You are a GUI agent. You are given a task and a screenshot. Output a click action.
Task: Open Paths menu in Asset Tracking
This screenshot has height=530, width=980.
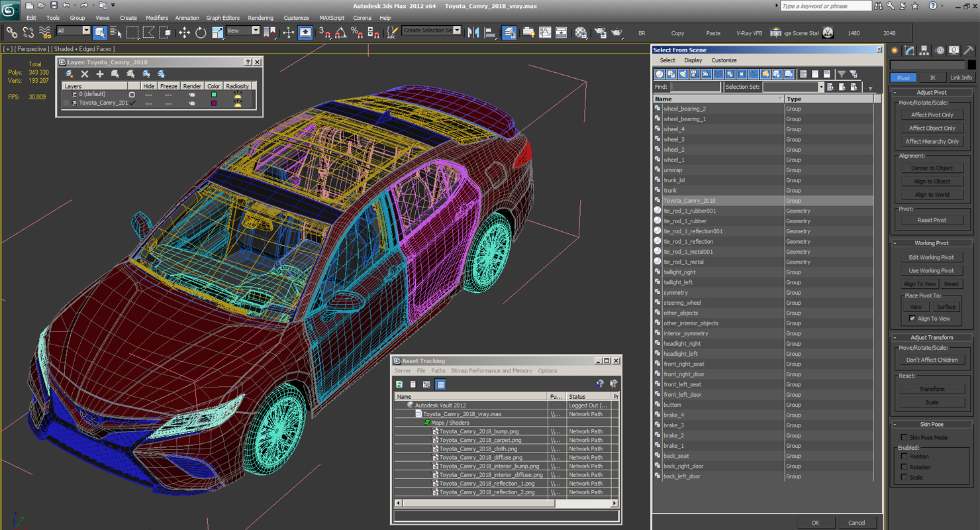pos(438,371)
